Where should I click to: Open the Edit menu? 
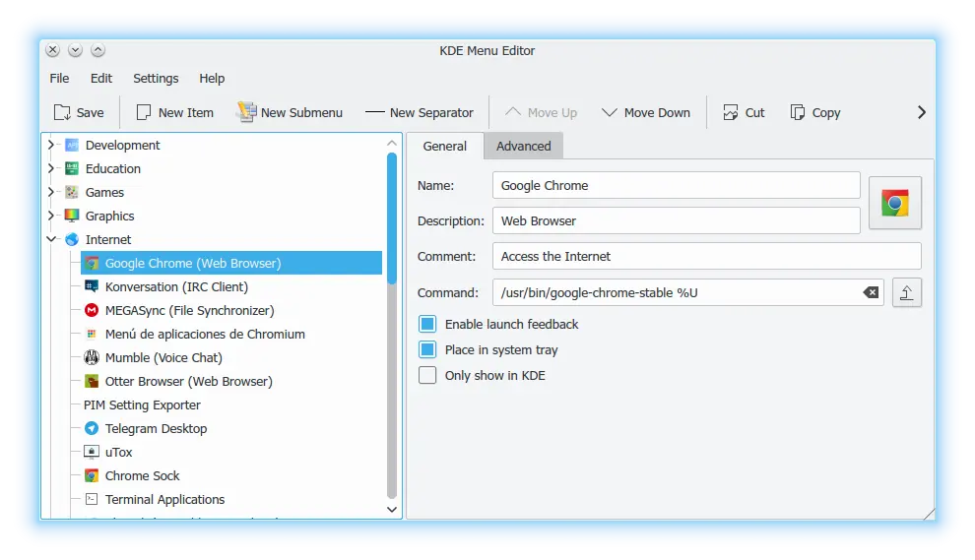pos(101,79)
